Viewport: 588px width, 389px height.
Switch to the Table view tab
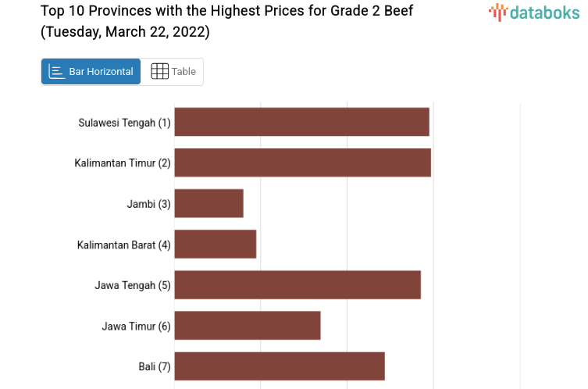[173, 72]
